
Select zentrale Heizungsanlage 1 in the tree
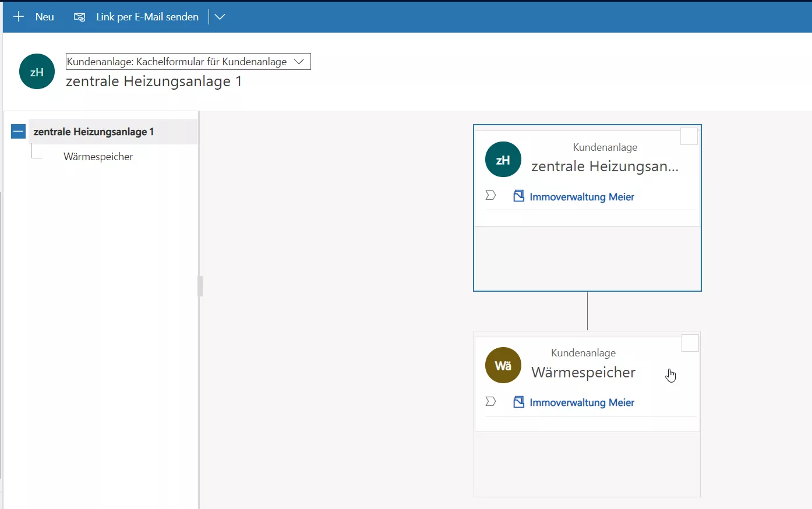(94, 132)
